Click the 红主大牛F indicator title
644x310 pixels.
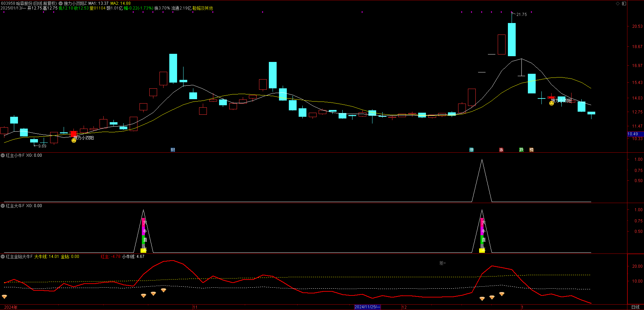[x=15, y=206]
